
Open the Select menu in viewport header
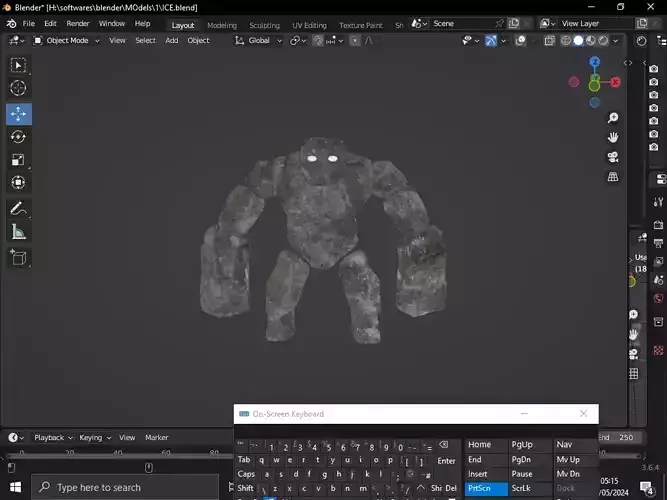(x=145, y=40)
